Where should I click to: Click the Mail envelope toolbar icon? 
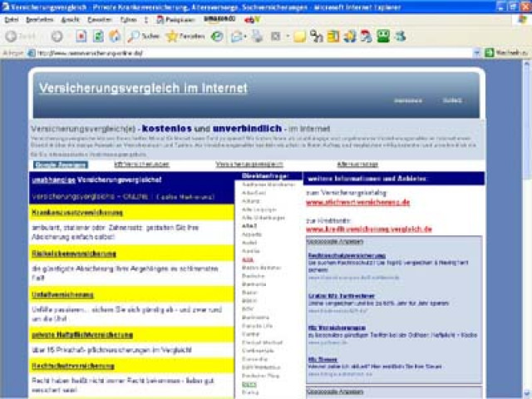click(236, 37)
